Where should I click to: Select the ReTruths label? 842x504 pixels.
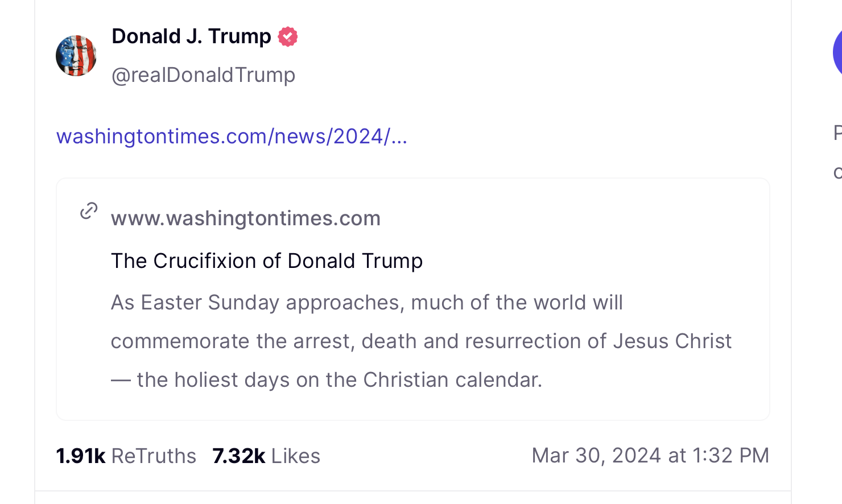(154, 456)
